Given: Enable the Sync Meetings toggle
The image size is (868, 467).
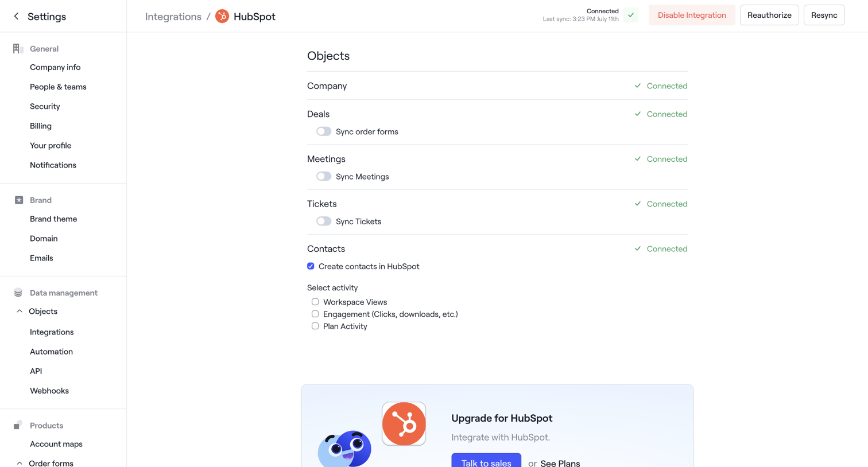Looking at the screenshot, I should pos(324,176).
